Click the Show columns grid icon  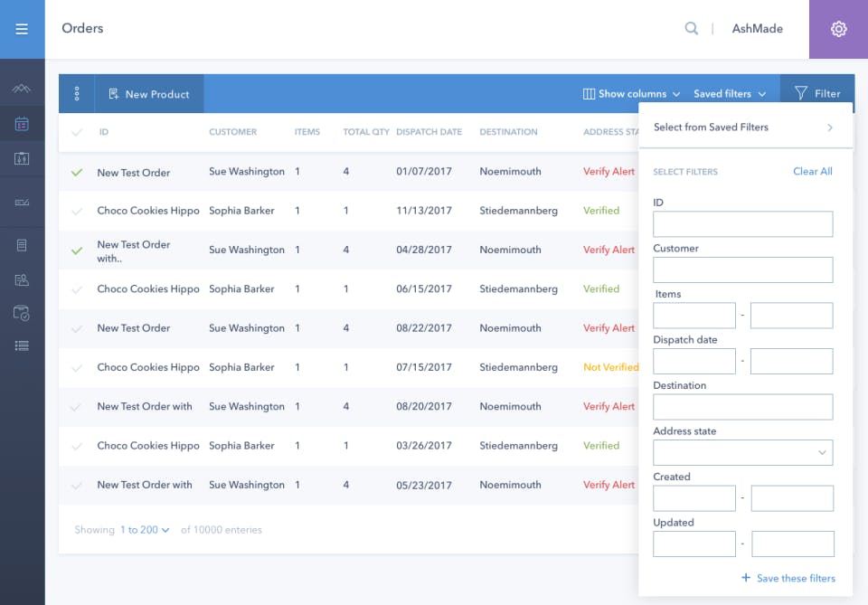(589, 93)
